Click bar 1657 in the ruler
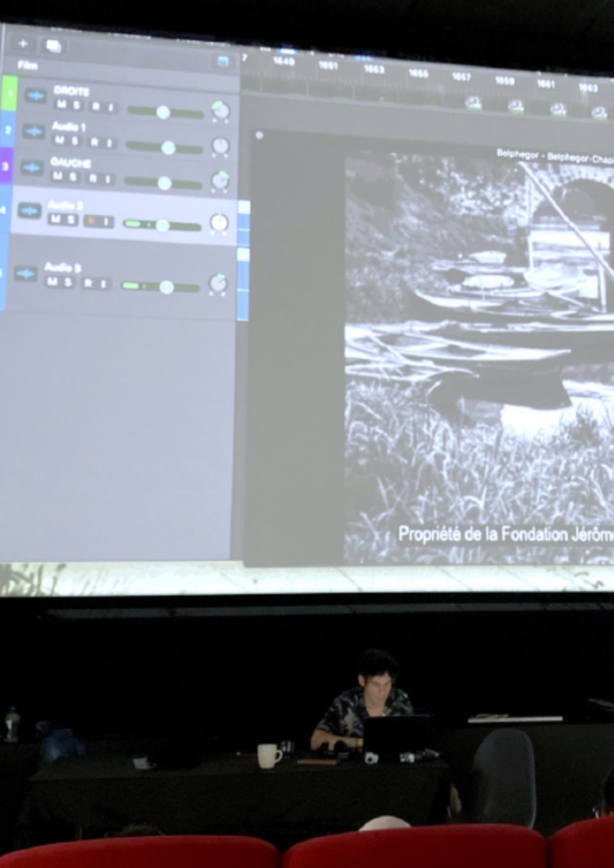This screenshot has width=614, height=868. pos(461,77)
